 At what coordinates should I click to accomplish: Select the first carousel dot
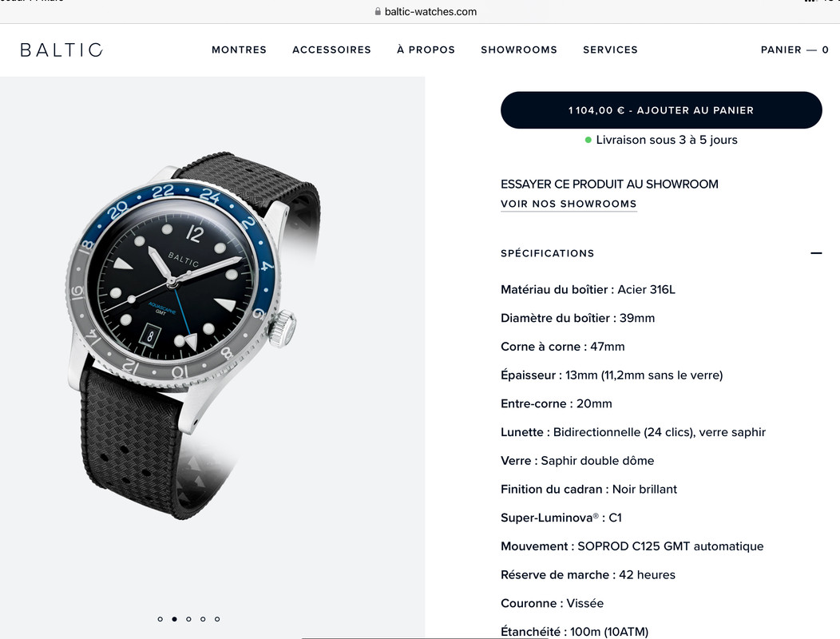(x=160, y=619)
